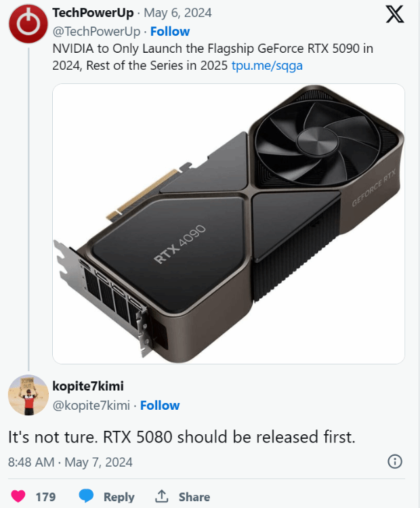Click the Reply text label
Viewport: 420px width, 508px height.
(x=119, y=496)
